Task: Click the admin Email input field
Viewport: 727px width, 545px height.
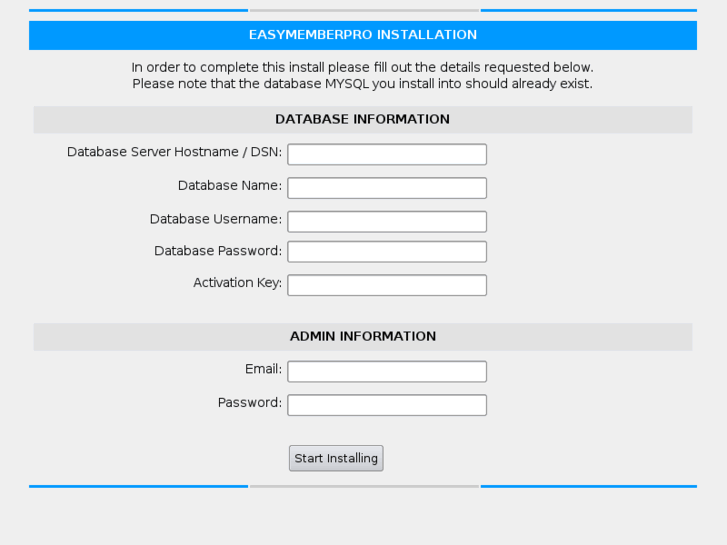Action: coord(386,371)
